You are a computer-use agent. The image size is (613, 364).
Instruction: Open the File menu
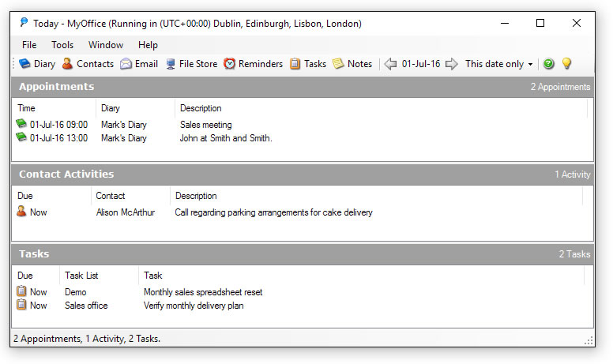(x=29, y=45)
